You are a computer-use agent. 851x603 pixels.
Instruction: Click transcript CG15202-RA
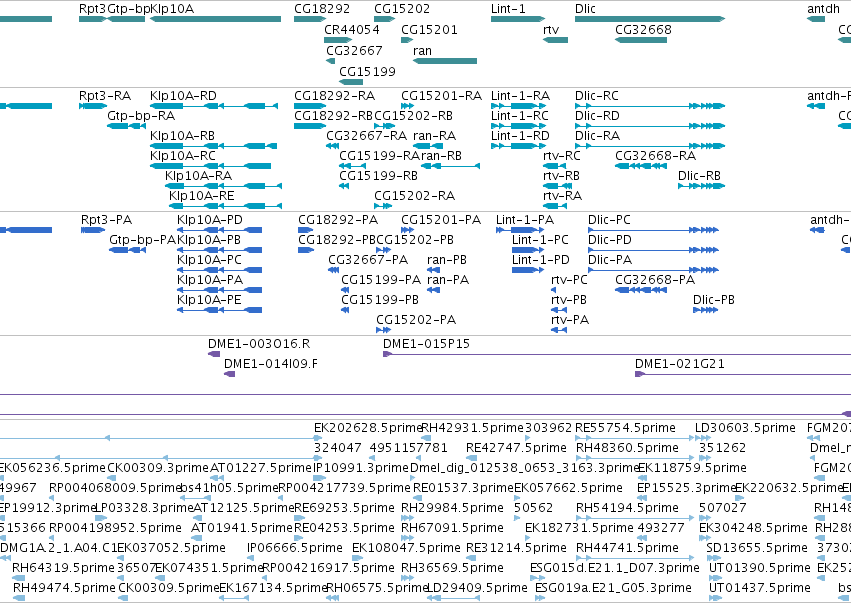tap(383, 206)
